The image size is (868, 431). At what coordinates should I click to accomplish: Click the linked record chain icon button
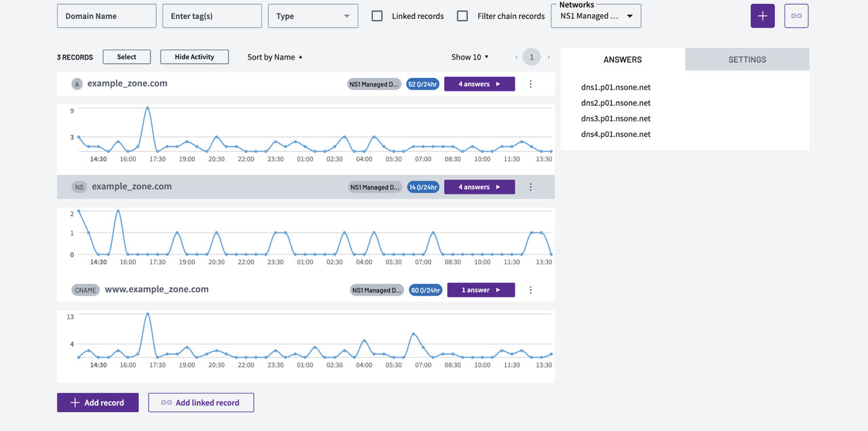[796, 16]
